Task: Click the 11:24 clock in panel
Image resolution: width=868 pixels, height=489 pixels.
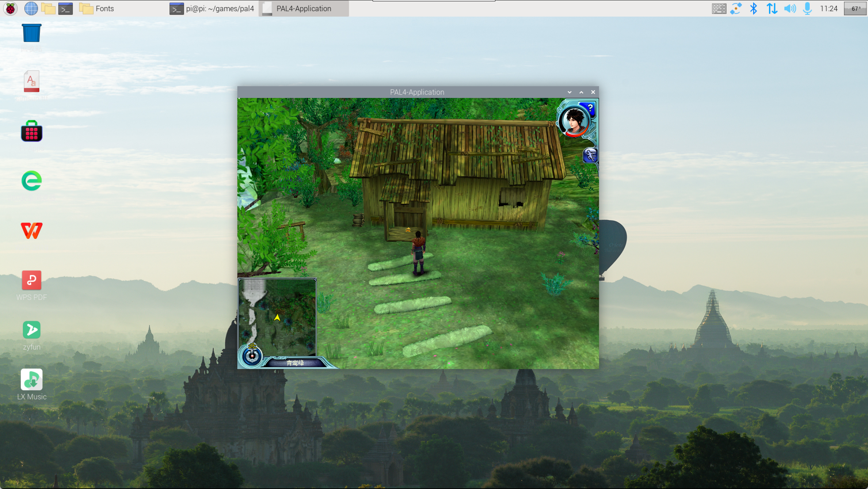Action: [x=829, y=8]
